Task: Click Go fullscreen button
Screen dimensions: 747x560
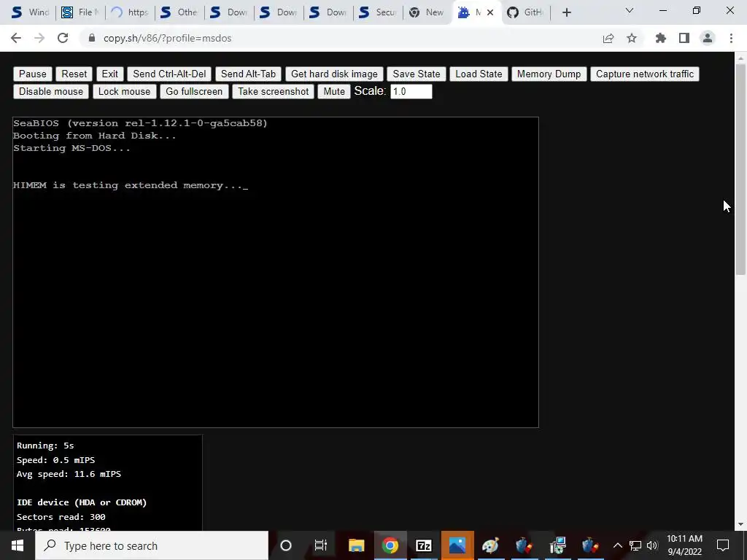Action: point(194,91)
